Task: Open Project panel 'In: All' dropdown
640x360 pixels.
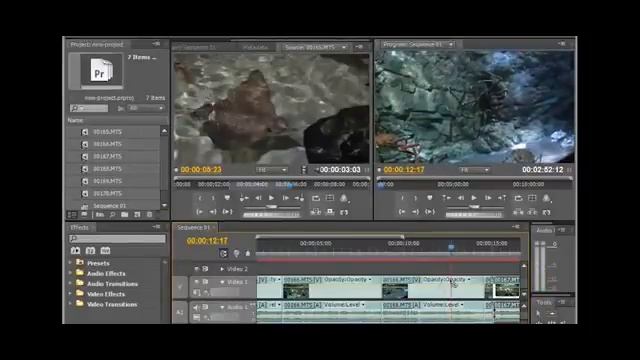Action: tap(146, 108)
